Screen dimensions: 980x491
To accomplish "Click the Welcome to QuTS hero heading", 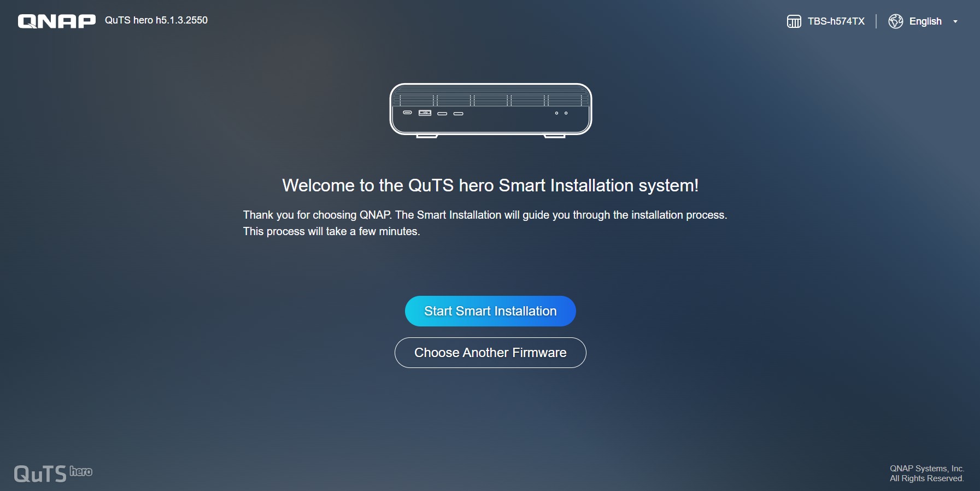I will point(490,185).
